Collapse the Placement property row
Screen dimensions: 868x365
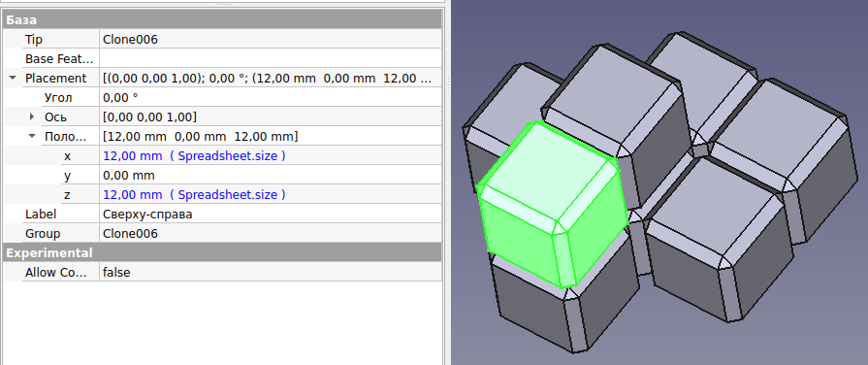tap(13, 78)
